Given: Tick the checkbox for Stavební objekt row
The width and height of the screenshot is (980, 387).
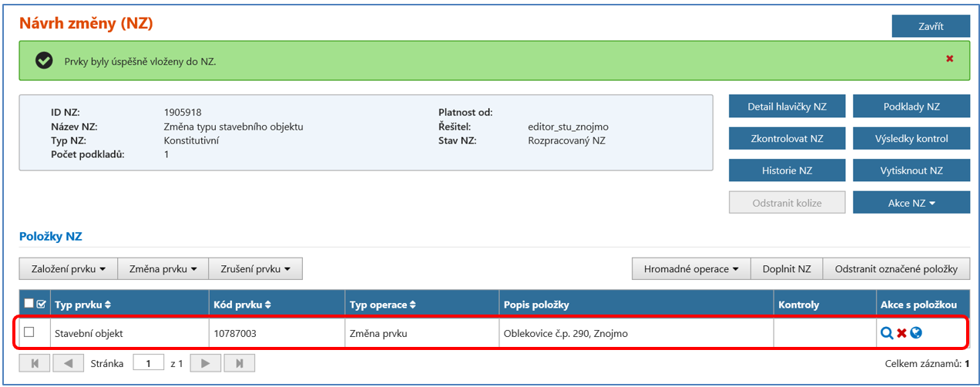Looking at the screenshot, I should coord(29,332).
